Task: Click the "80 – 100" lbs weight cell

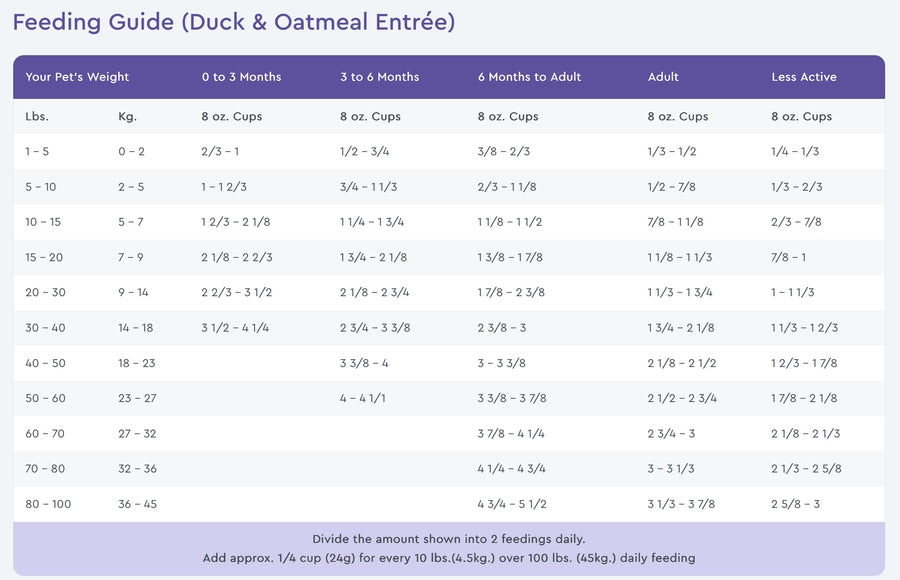Action: (48, 504)
